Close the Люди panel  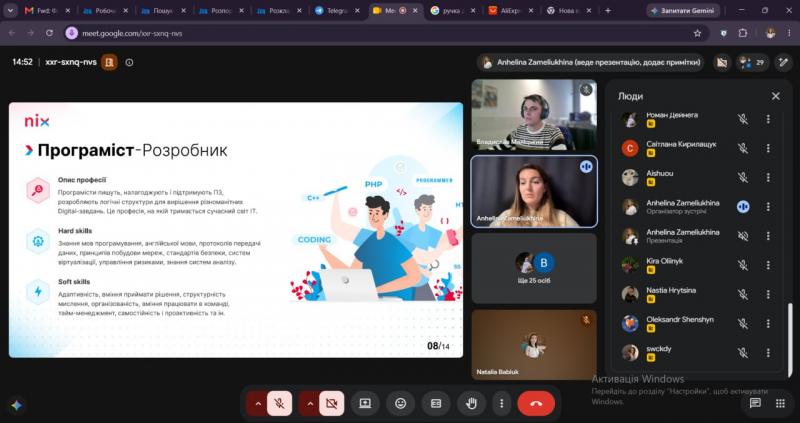click(x=776, y=96)
